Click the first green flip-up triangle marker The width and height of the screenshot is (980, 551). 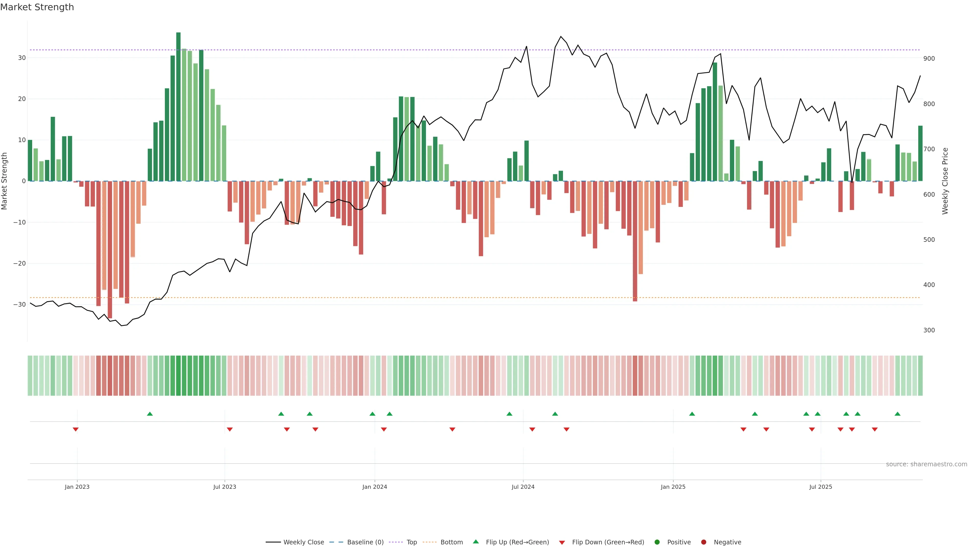(x=150, y=414)
